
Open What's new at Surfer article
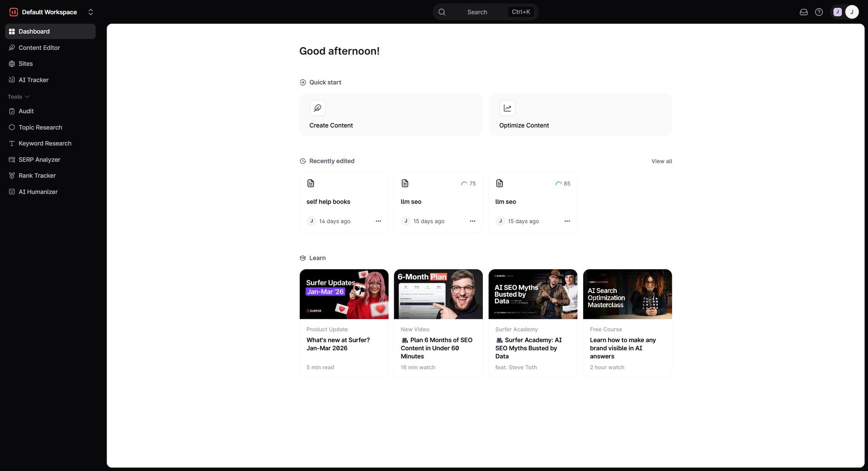tap(338, 344)
